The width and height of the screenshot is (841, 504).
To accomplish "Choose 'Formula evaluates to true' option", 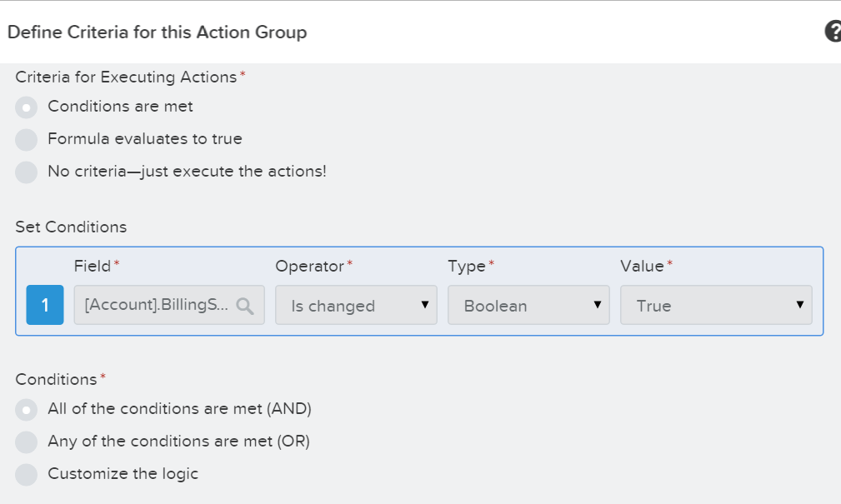I will pos(27,139).
